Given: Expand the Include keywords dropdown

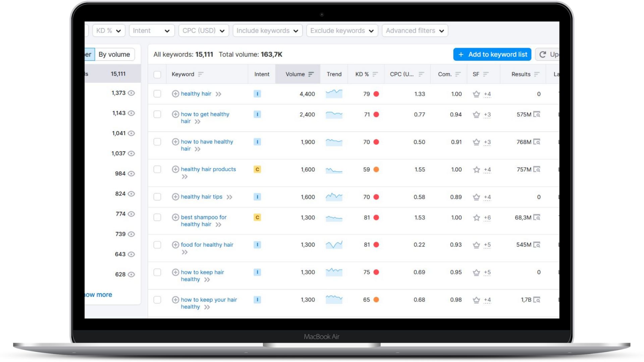Looking at the screenshot, I should [x=267, y=31].
